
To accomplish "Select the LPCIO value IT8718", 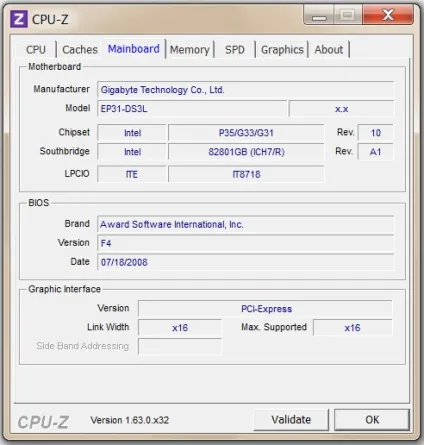I will click(x=246, y=174).
